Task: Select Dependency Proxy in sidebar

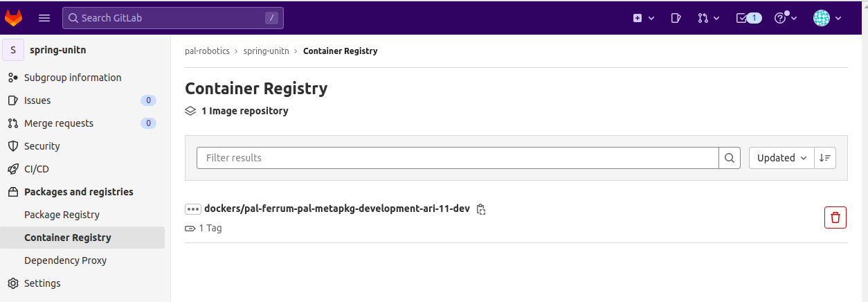Action: 65,260
